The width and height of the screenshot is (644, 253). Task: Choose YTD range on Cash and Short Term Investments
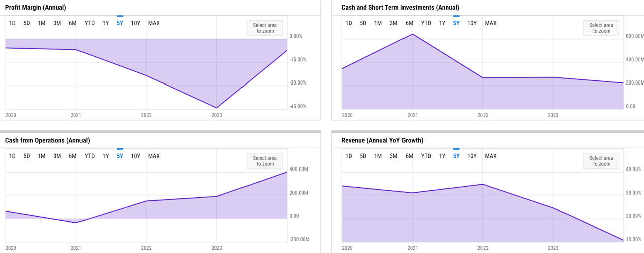(426, 23)
